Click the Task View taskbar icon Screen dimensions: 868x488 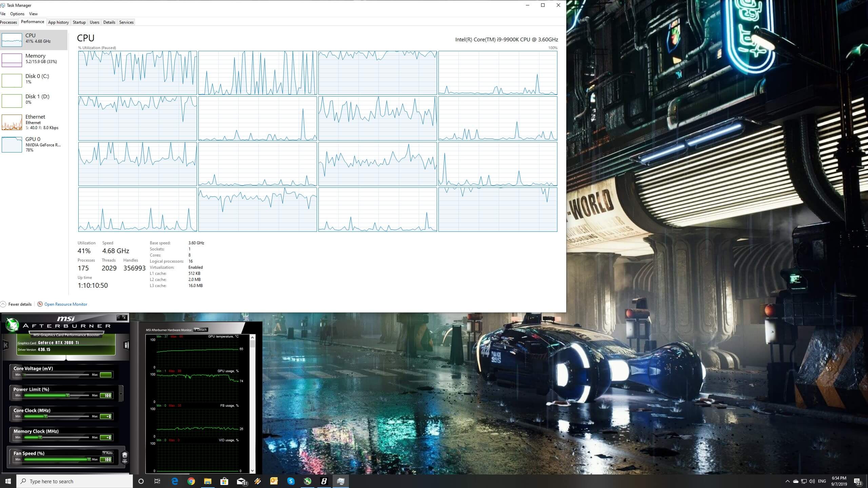point(157,481)
